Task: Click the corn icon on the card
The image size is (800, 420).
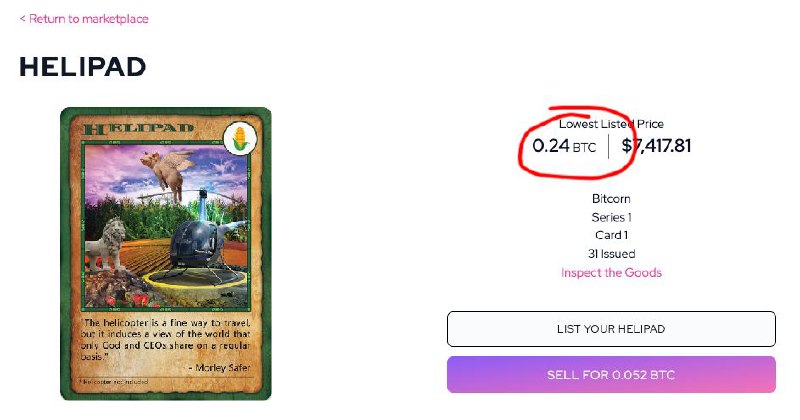Action: 240,138
